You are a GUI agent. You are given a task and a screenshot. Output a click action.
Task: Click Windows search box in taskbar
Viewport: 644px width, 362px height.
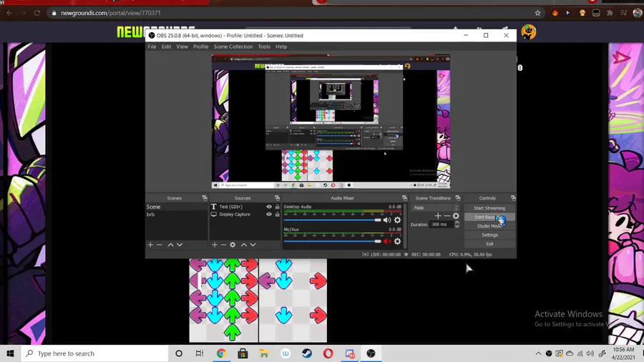(x=95, y=353)
